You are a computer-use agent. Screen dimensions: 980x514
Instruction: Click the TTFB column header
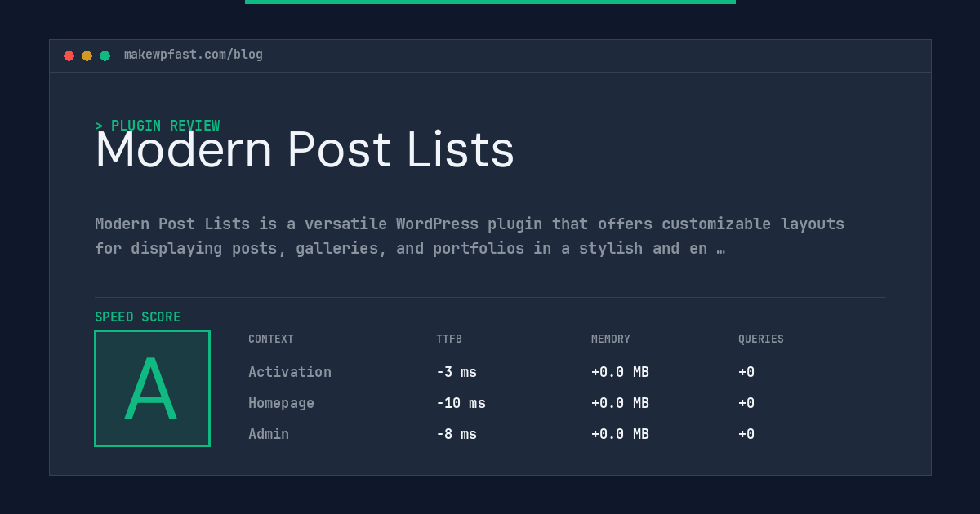(449, 339)
